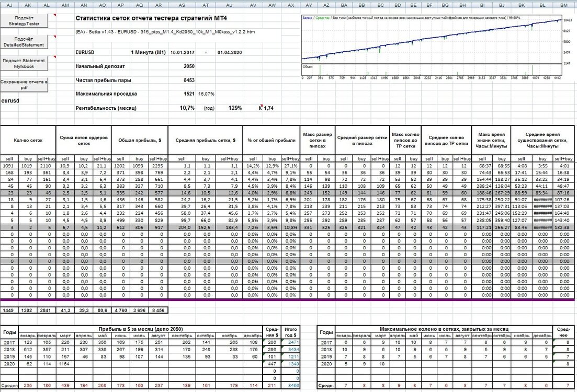This screenshot has width=577, height=392.
Task: Select the end date 01.04.2020
Action: pyautogui.click(x=230, y=52)
